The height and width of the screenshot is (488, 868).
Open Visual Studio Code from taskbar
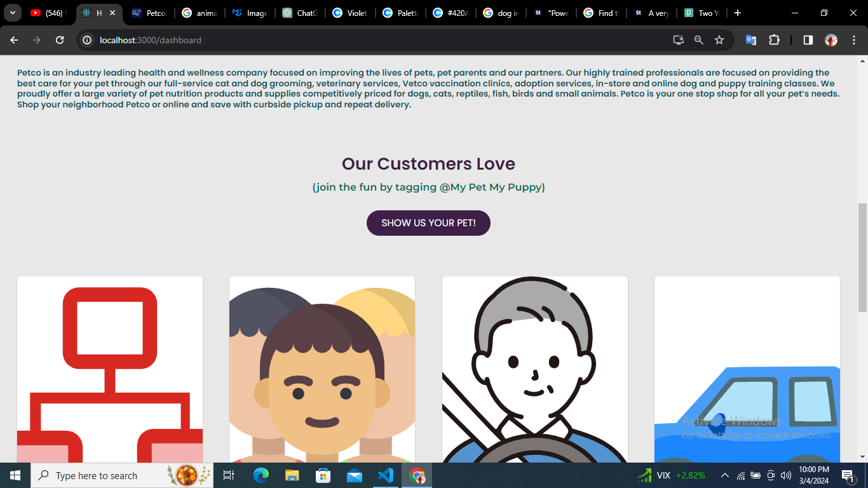point(386,475)
